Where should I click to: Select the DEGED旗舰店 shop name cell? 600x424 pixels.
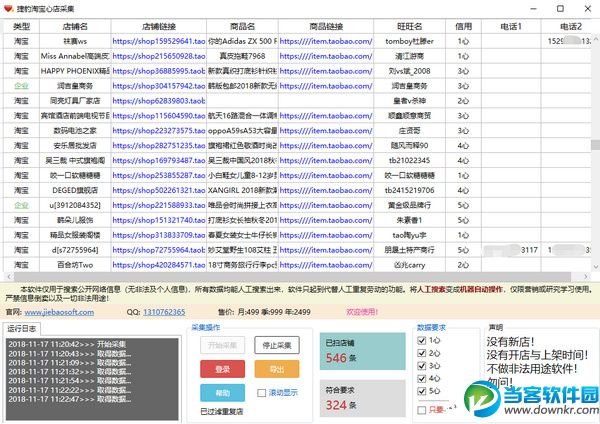pyautogui.click(x=75, y=191)
